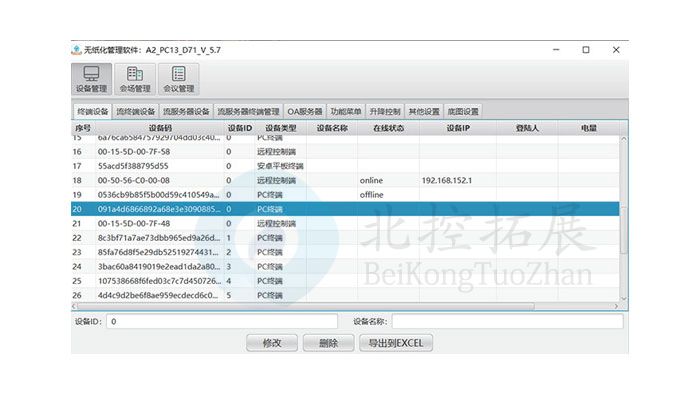Sort by the 登陆人 column header
Screen dimensions: 700x394
527,128
